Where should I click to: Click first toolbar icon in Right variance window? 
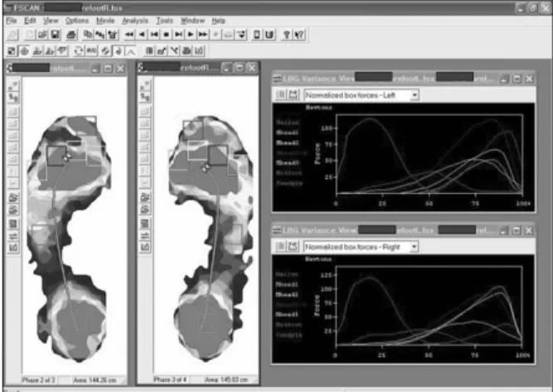(280, 246)
